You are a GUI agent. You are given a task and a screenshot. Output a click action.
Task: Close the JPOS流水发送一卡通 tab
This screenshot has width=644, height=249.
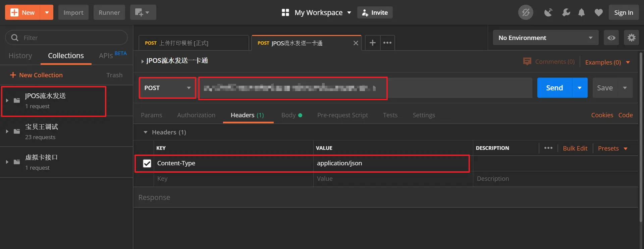(x=356, y=43)
